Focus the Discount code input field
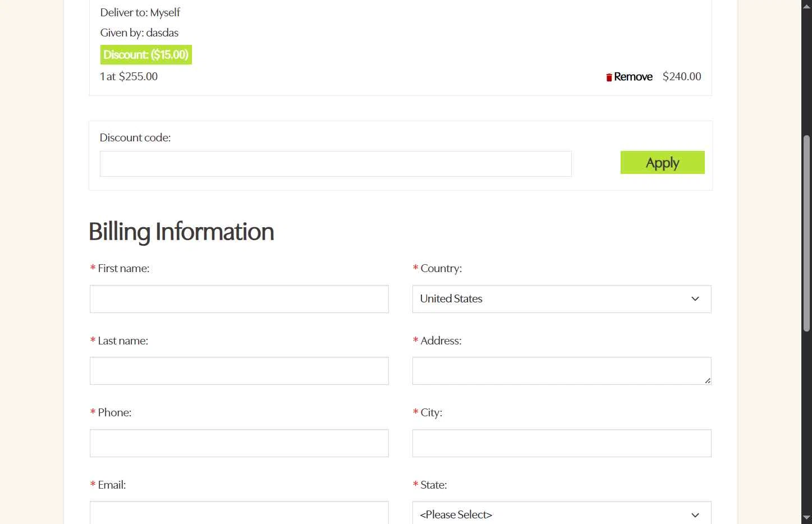This screenshot has height=524, width=812. pos(336,164)
